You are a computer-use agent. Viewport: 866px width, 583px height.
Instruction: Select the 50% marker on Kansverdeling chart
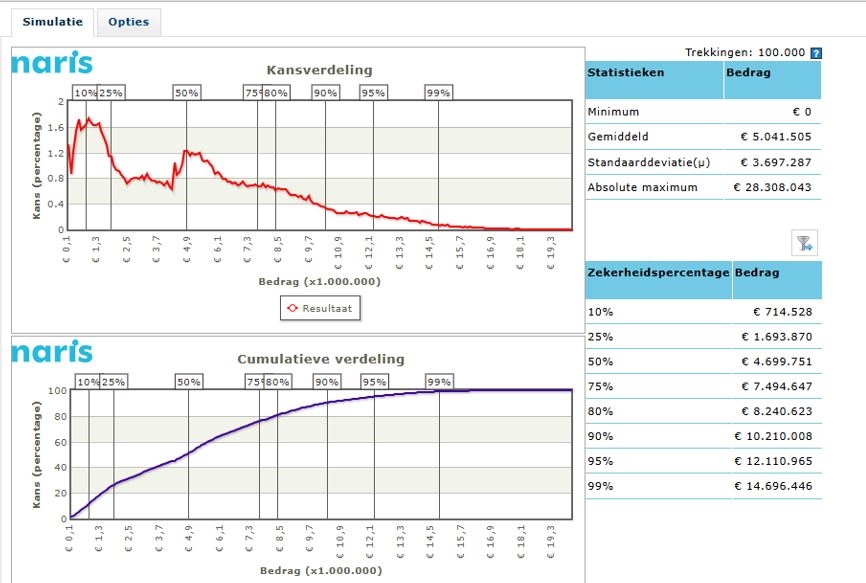coord(187,93)
